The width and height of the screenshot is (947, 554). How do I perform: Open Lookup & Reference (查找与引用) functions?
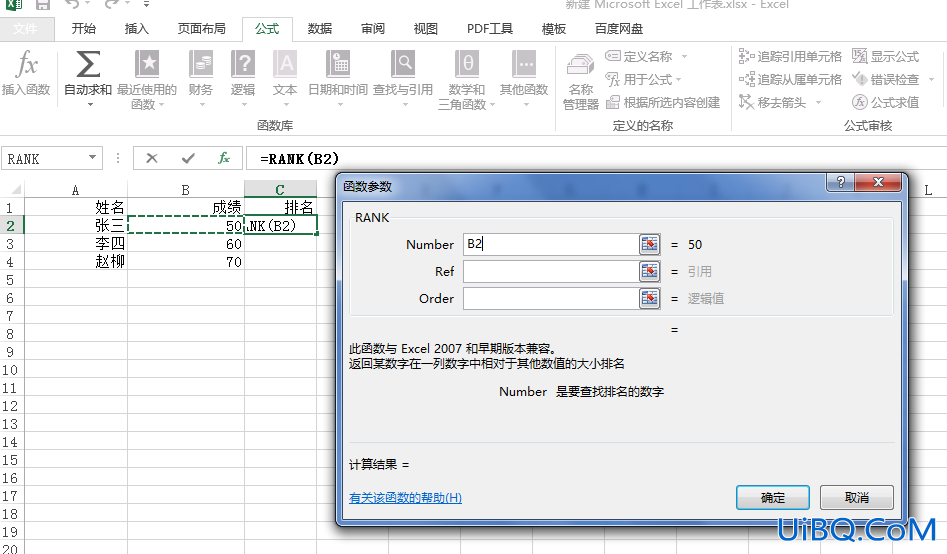[x=403, y=79]
